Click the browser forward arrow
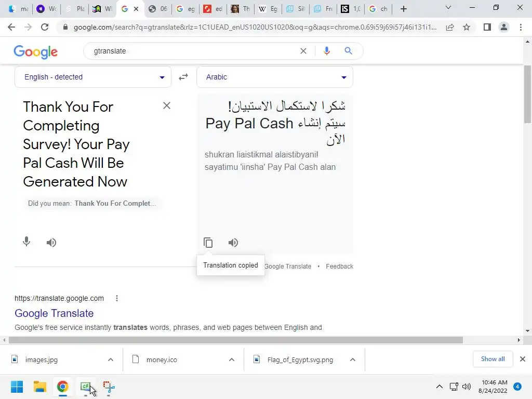This screenshot has width=532, height=399. coord(28,27)
